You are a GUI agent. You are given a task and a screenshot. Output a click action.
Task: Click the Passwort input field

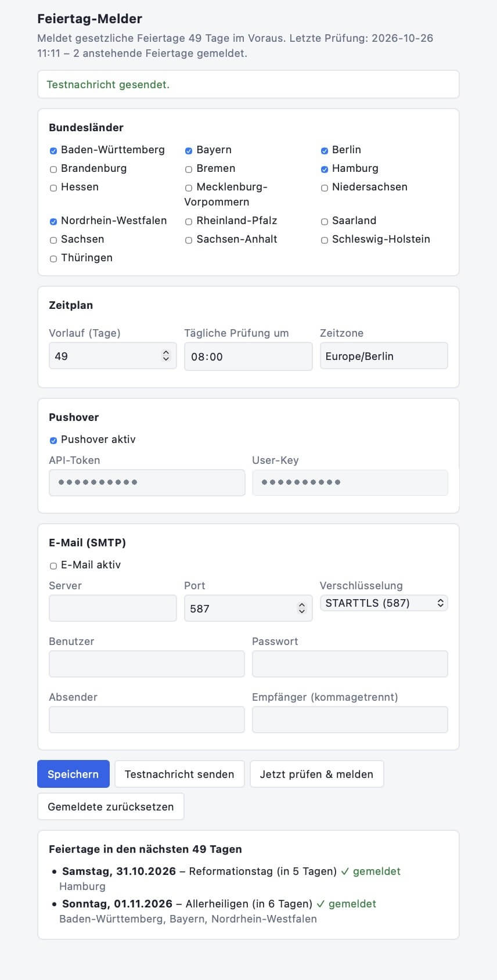pyautogui.click(x=350, y=664)
